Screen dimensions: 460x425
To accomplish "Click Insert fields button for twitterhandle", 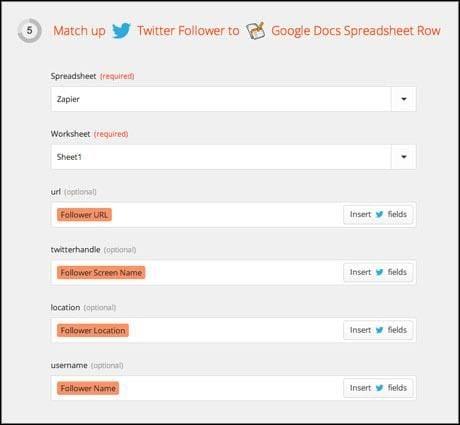I will click(378, 272).
